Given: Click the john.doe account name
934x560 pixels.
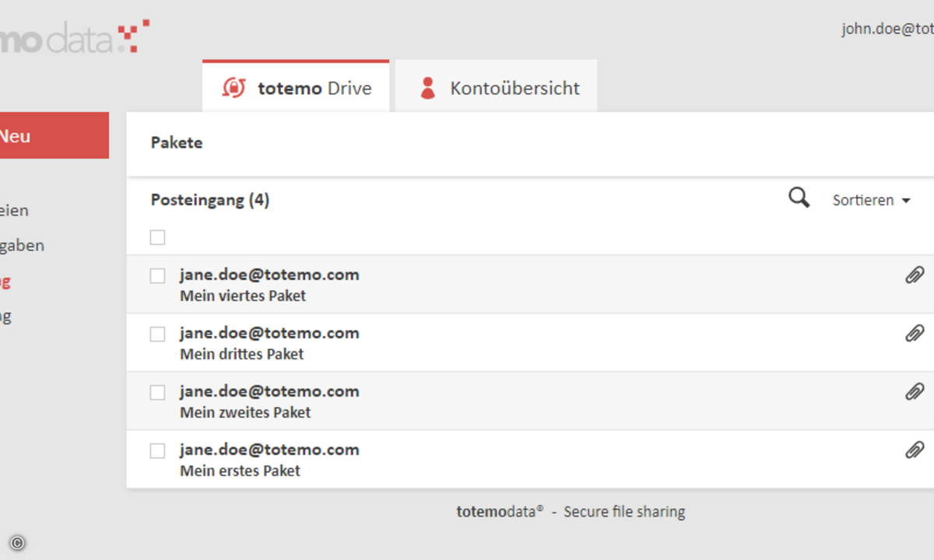Looking at the screenshot, I should pyautogui.click(x=887, y=29).
